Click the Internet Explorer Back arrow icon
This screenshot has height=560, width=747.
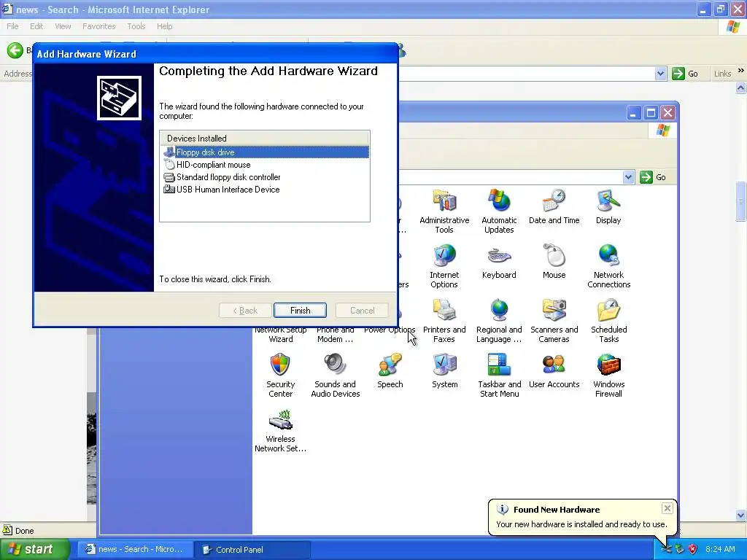[x=15, y=50]
